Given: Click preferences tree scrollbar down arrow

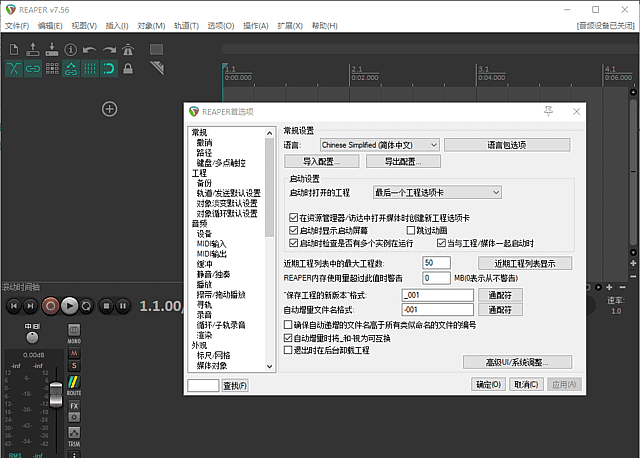Looking at the screenshot, I should tap(269, 366).
